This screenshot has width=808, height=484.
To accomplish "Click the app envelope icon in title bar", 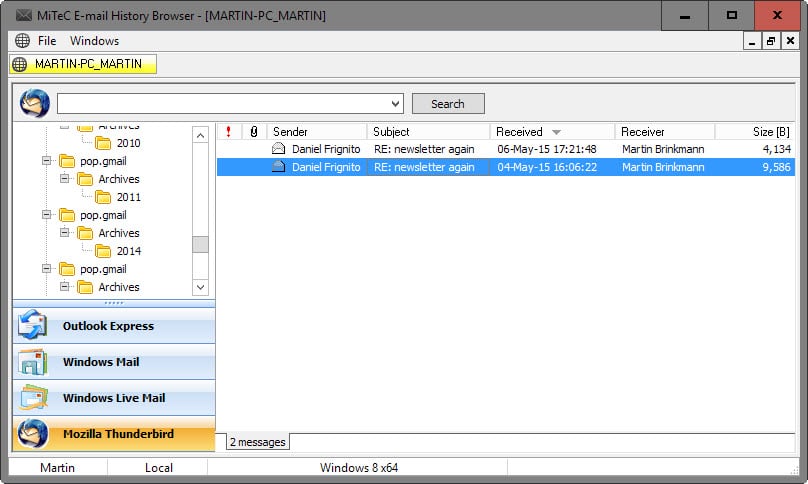I will pos(24,15).
